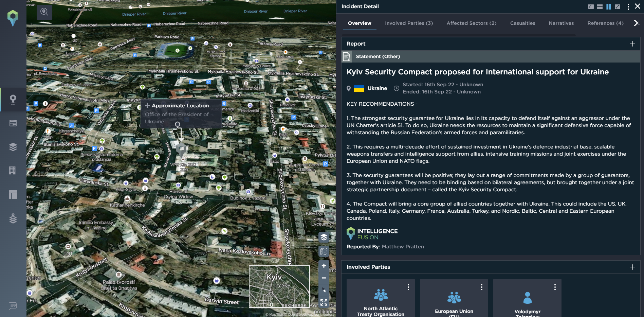Zoom in the map with plus button

pyautogui.click(x=324, y=266)
